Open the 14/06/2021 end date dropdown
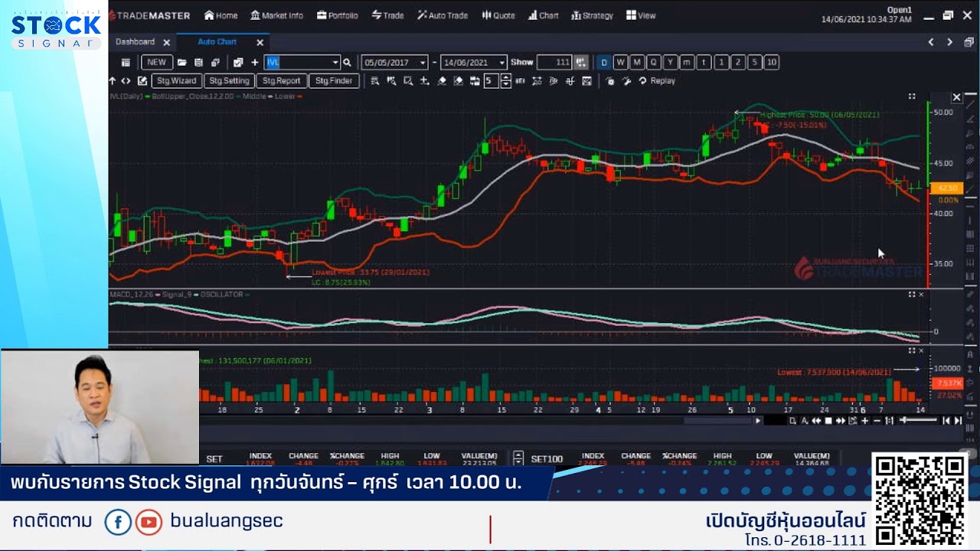The height and width of the screenshot is (551, 980). [501, 63]
